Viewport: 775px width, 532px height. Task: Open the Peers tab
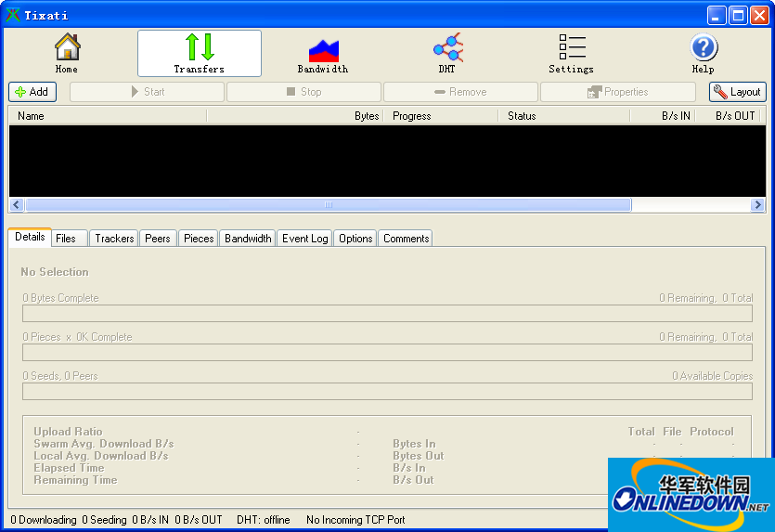pyautogui.click(x=158, y=239)
